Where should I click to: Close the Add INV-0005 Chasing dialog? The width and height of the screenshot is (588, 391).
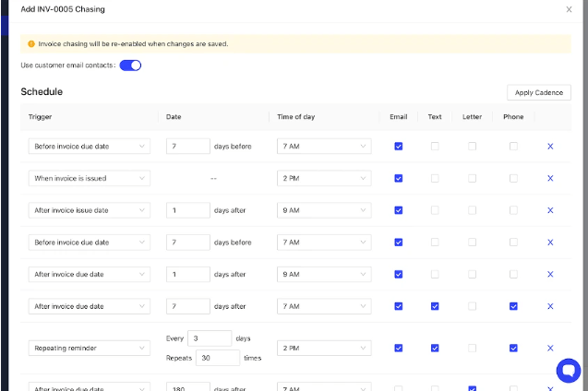[x=569, y=9]
